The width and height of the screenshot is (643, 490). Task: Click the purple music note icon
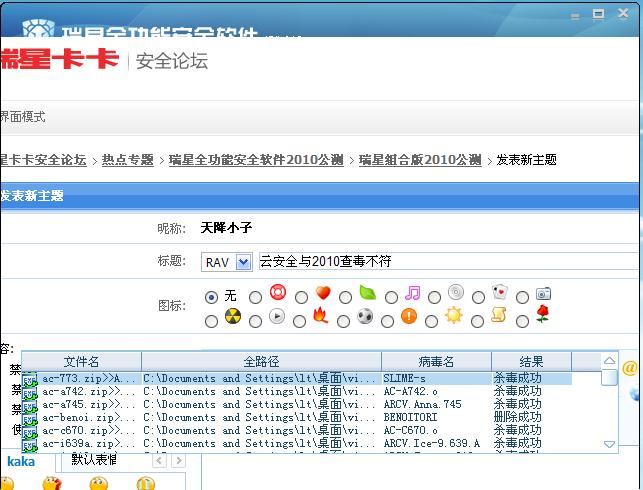coord(413,293)
